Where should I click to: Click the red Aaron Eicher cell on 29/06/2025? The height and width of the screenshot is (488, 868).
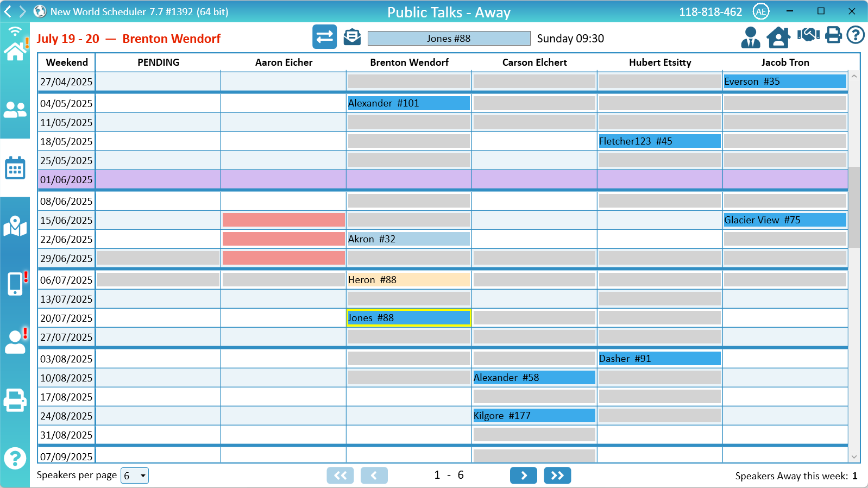(284, 258)
